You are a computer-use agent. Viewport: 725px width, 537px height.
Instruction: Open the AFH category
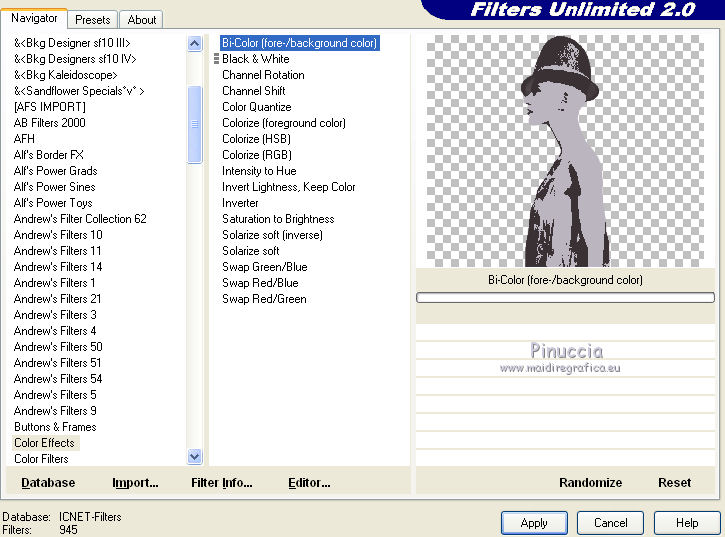click(x=24, y=139)
